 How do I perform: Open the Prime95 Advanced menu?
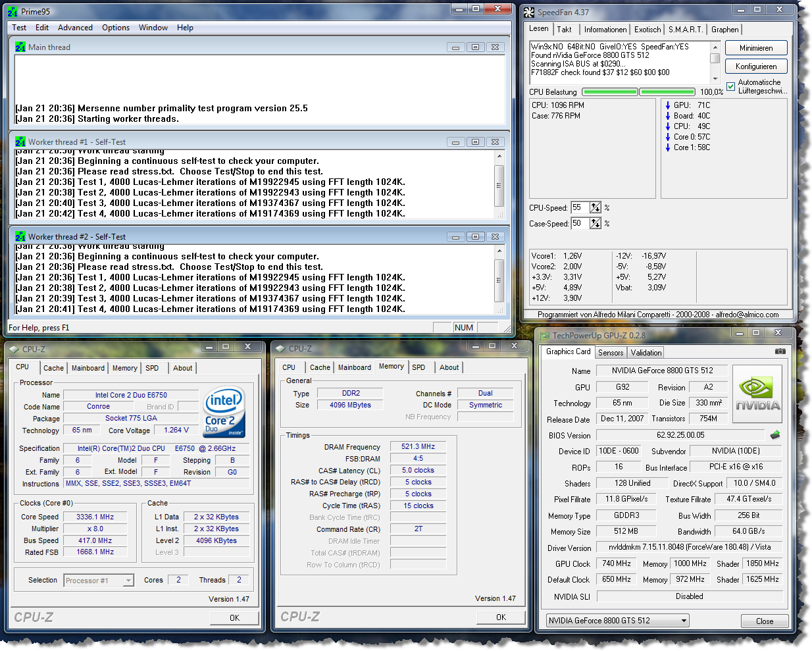pos(75,28)
